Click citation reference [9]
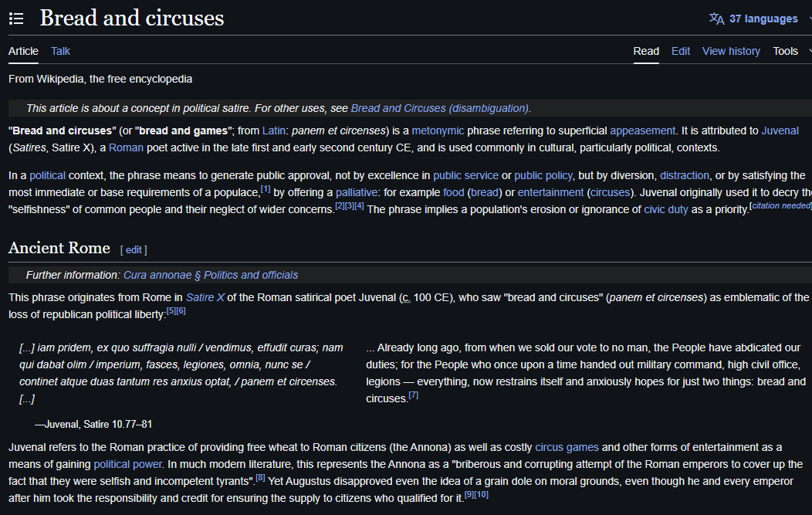 pos(469,494)
